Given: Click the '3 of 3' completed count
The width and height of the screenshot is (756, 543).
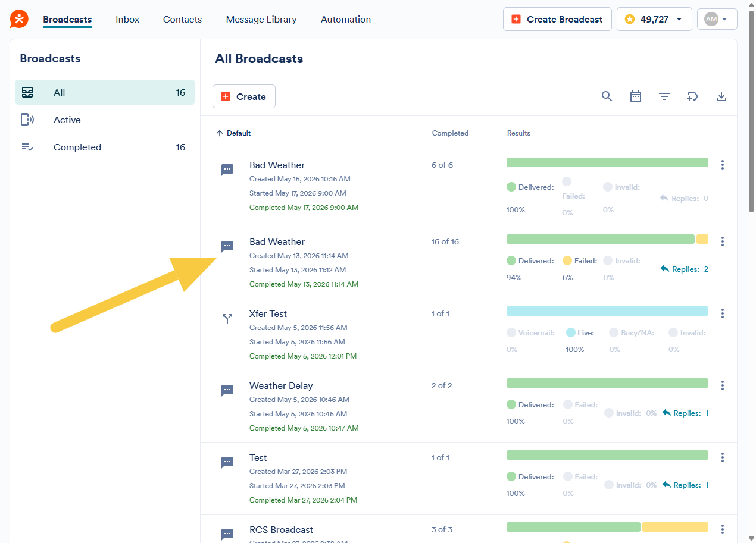Looking at the screenshot, I should click(x=442, y=529).
